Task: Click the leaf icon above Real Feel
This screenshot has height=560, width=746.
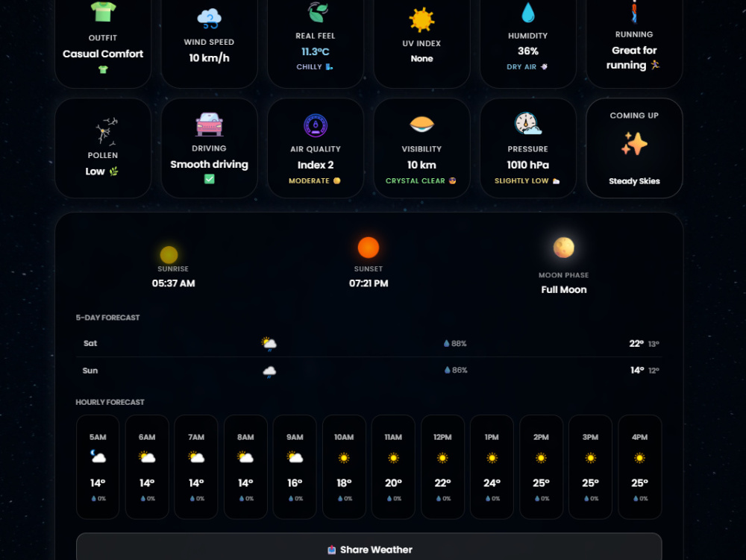Action: pos(317,13)
